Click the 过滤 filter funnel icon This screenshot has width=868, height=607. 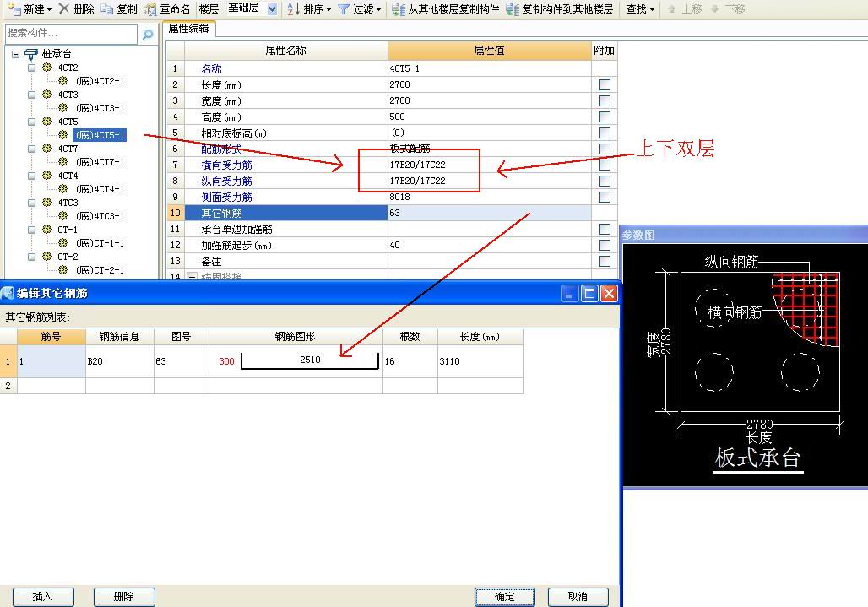pos(344,8)
